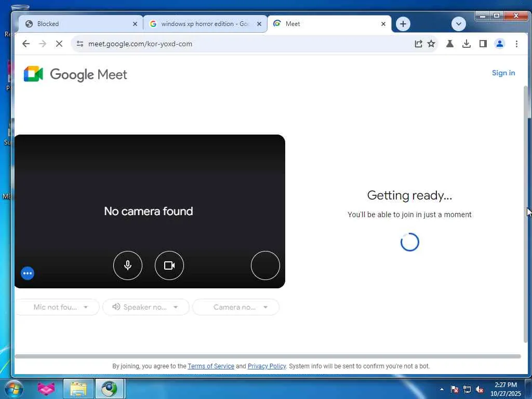This screenshot has width=532, height=399.
Task: Toggle the side panel icon
Action: (x=483, y=44)
